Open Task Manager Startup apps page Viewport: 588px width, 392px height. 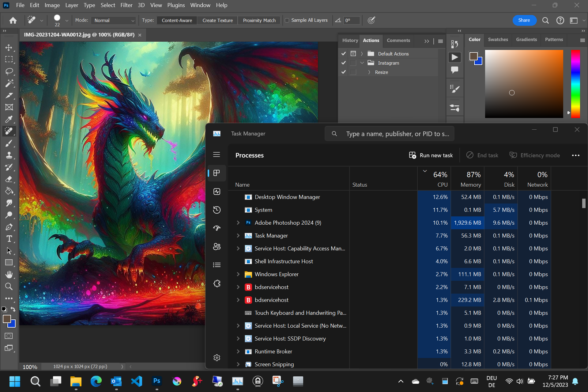click(217, 228)
